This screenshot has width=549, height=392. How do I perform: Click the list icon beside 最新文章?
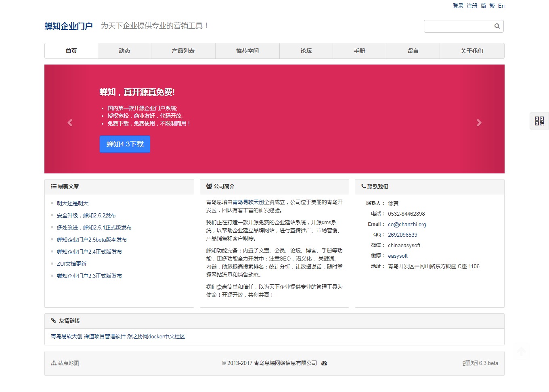tap(53, 186)
